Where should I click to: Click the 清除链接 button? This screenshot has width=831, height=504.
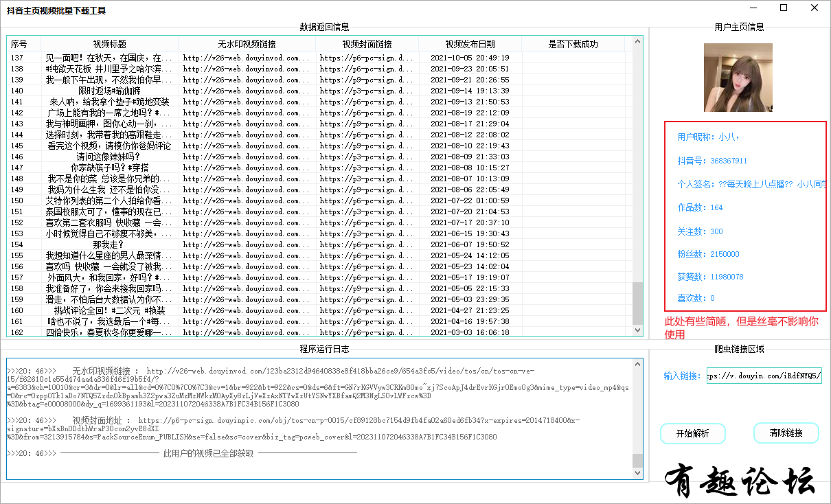click(x=786, y=433)
